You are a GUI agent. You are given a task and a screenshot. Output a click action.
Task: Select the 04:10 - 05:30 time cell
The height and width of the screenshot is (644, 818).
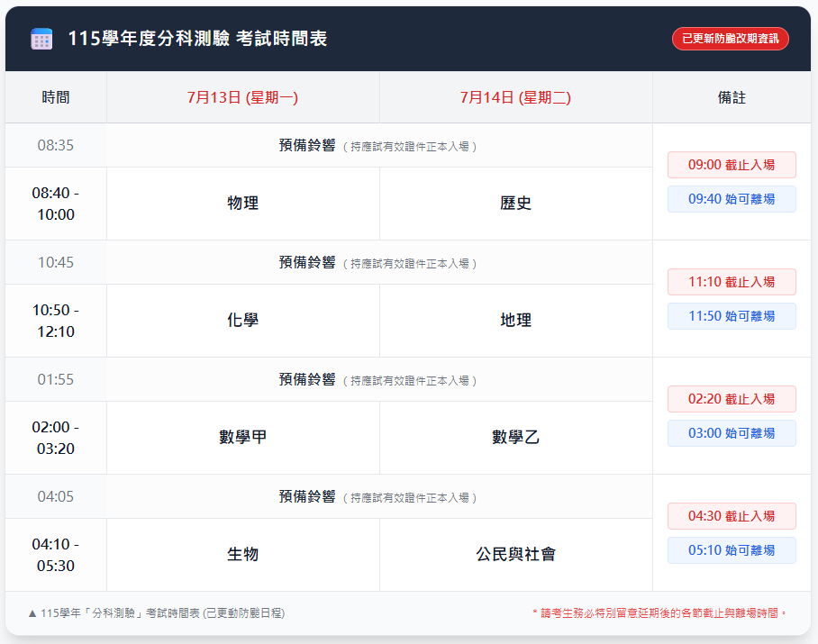coord(56,555)
